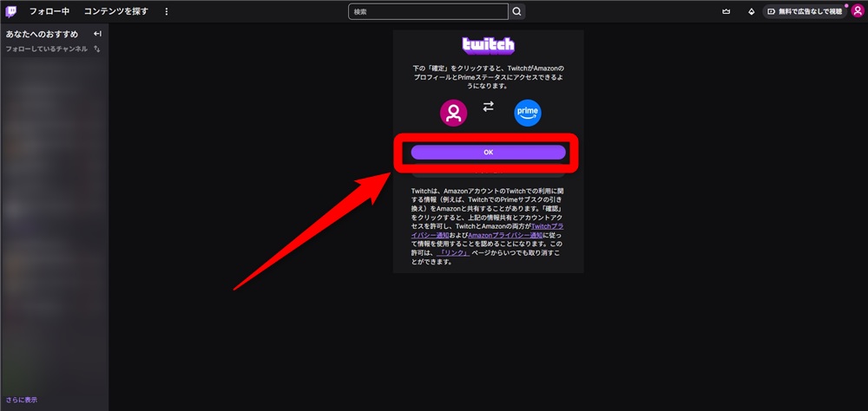Screen dimensions: 868x411
Task: Open the フォロー中 tab
Action: point(49,11)
